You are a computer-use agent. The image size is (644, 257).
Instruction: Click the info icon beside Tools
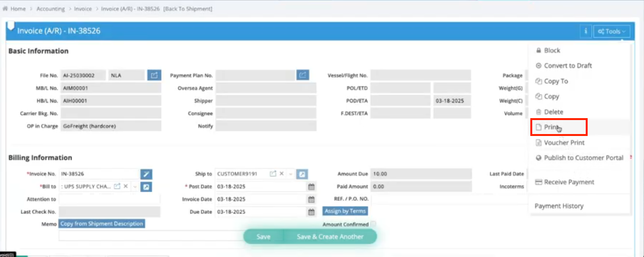[x=585, y=31]
